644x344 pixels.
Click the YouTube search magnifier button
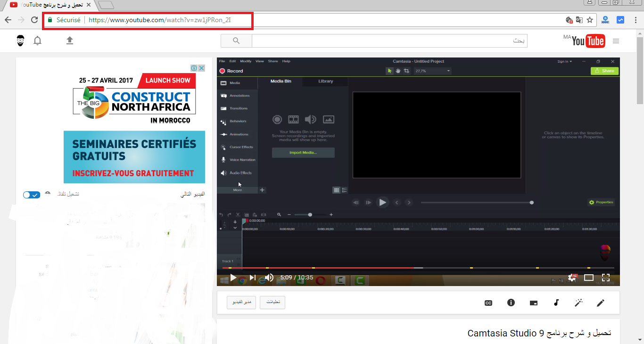[x=236, y=41]
